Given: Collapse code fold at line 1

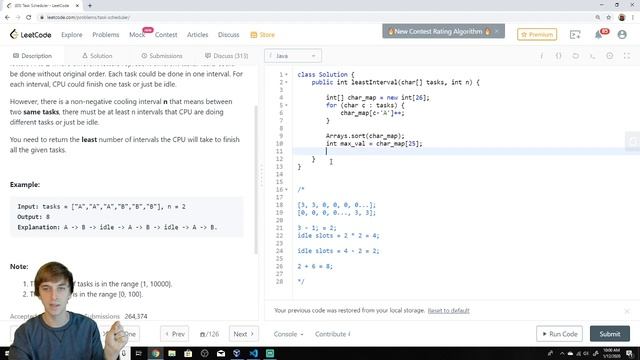Looking at the screenshot, I should [286, 75].
